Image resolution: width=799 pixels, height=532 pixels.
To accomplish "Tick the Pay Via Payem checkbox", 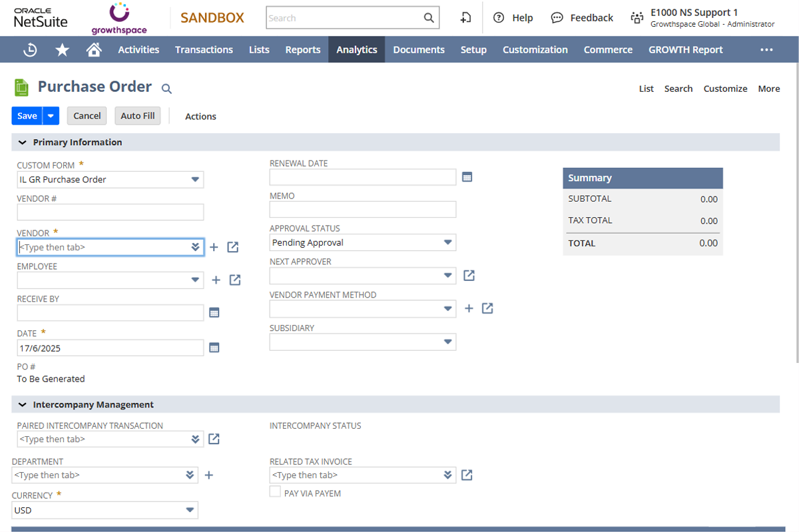I will point(275,491).
